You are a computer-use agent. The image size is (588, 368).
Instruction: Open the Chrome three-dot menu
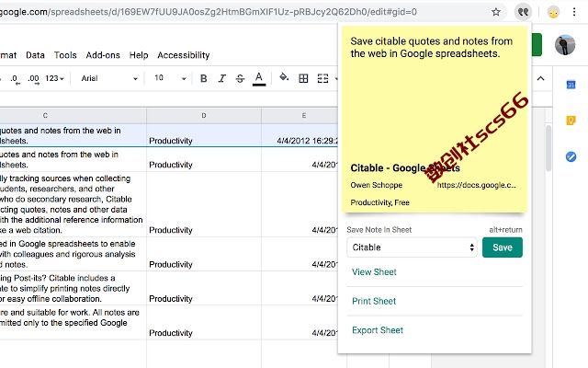pyautogui.click(x=574, y=12)
